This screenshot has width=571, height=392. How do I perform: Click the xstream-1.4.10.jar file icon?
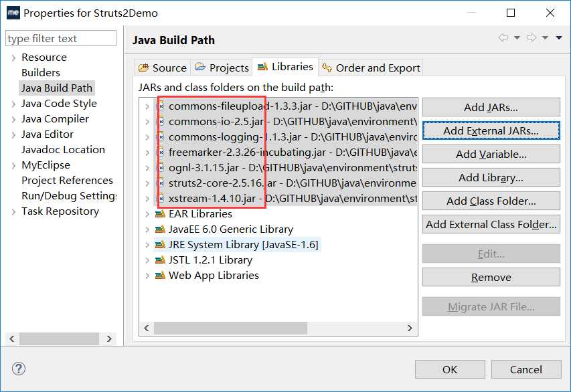click(x=161, y=199)
